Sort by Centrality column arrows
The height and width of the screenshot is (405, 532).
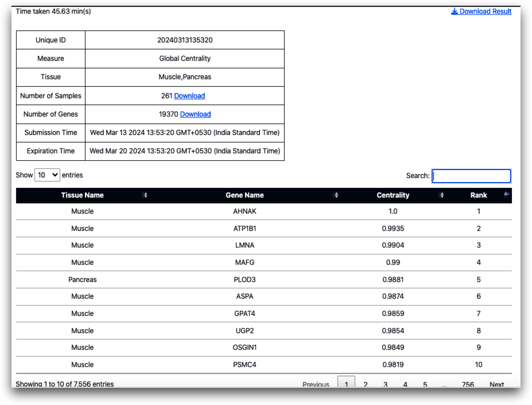pos(442,195)
